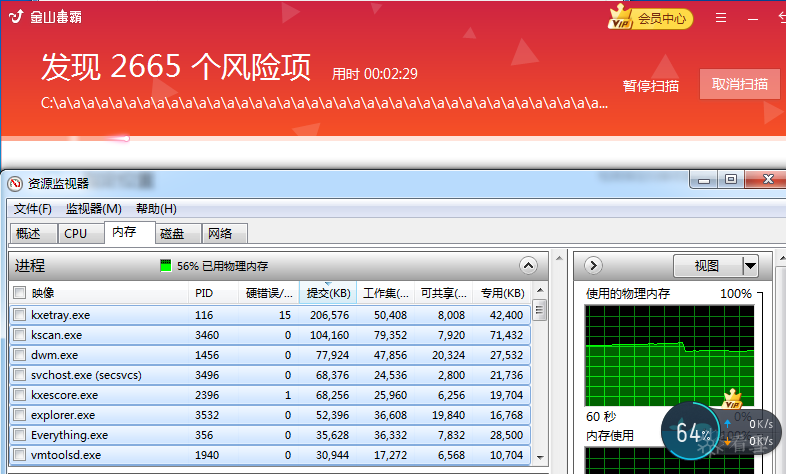Select the Everything.exe process name
The height and width of the screenshot is (474, 786).
tap(69, 435)
